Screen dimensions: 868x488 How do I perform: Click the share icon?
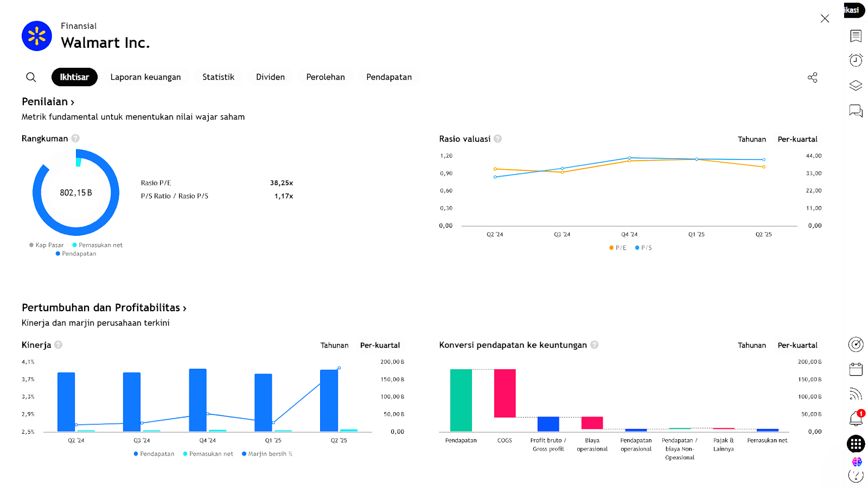click(x=812, y=78)
